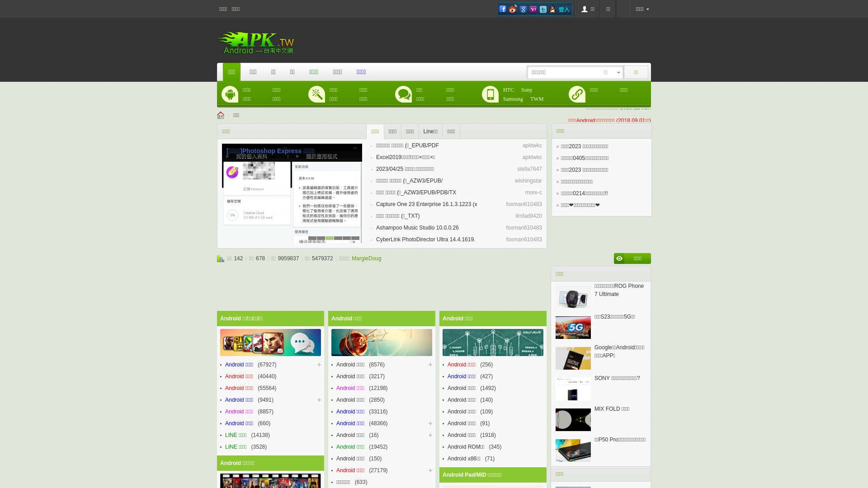Select the active green slideshow indicator
The height and width of the screenshot is (488, 868).
click(x=330, y=238)
